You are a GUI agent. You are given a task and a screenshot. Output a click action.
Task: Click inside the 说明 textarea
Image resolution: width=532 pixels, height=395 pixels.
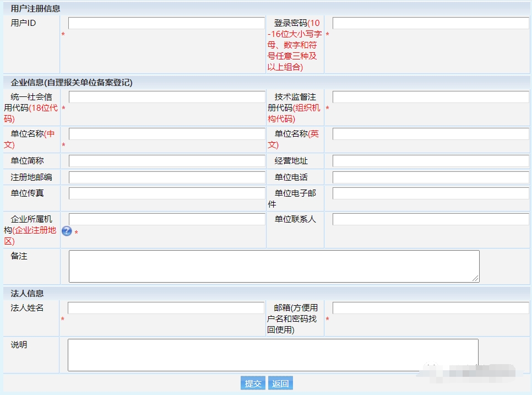(273, 355)
